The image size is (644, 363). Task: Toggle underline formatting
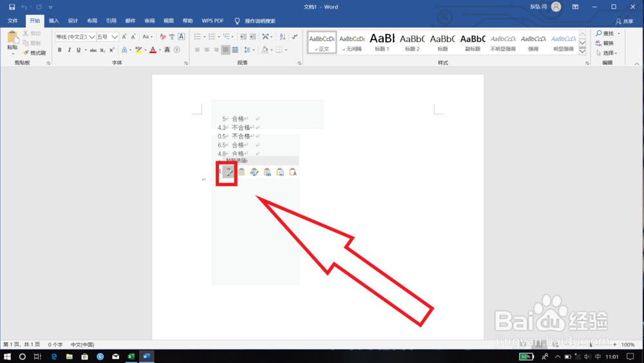click(x=79, y=50)
